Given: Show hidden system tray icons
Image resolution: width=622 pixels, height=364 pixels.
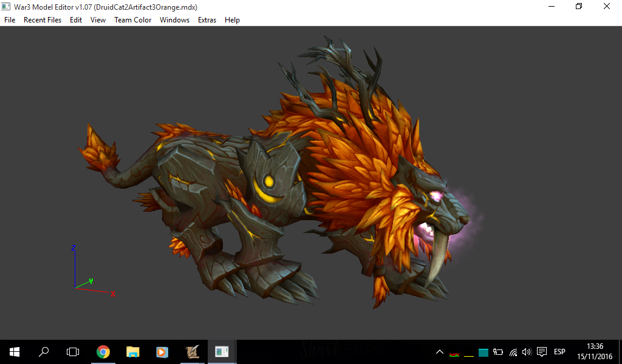Looking at the screenshot, I should (x=440, y=352).
